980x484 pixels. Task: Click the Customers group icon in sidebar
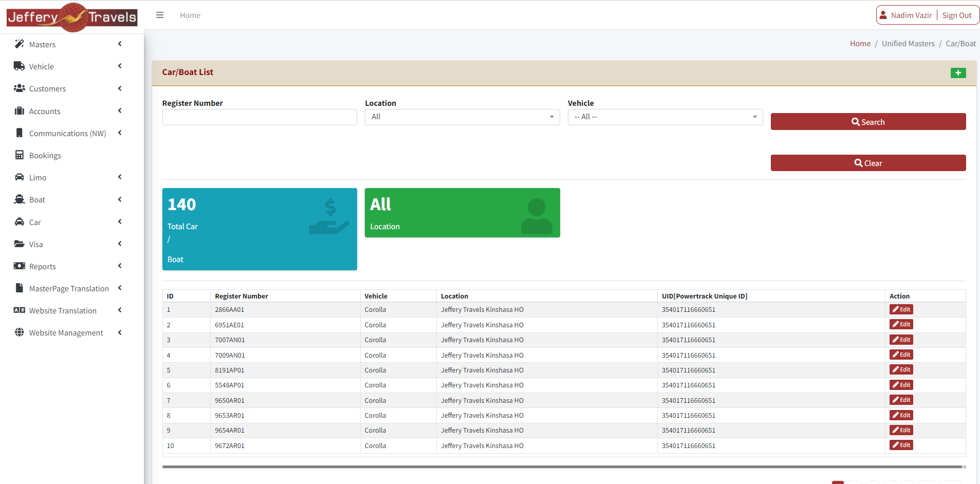[x=20, y=88]
